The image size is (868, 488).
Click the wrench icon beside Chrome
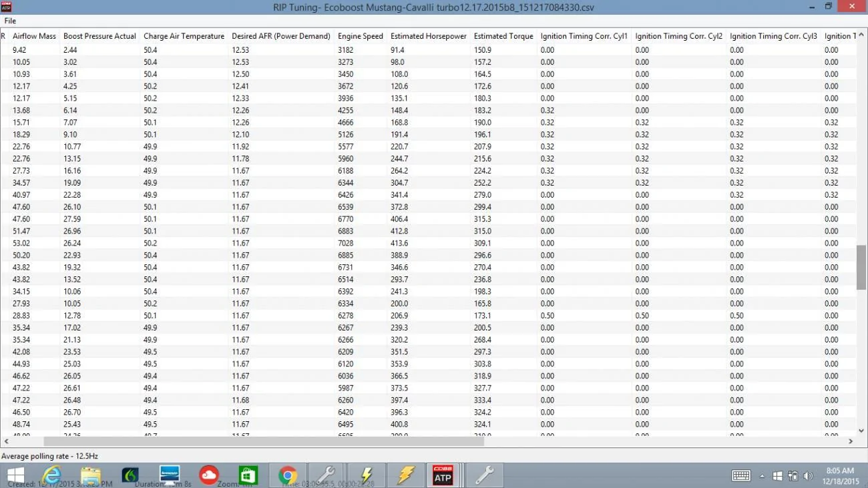(327, 475)
